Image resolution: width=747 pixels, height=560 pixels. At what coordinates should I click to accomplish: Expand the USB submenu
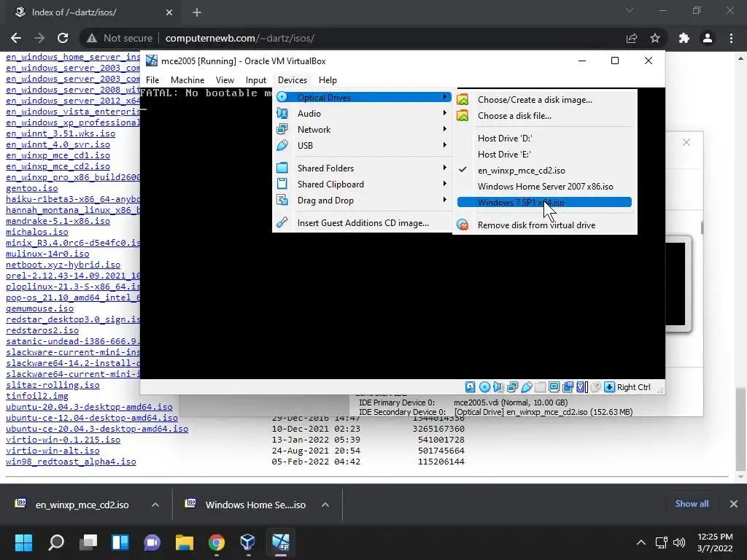click(363, 145)
